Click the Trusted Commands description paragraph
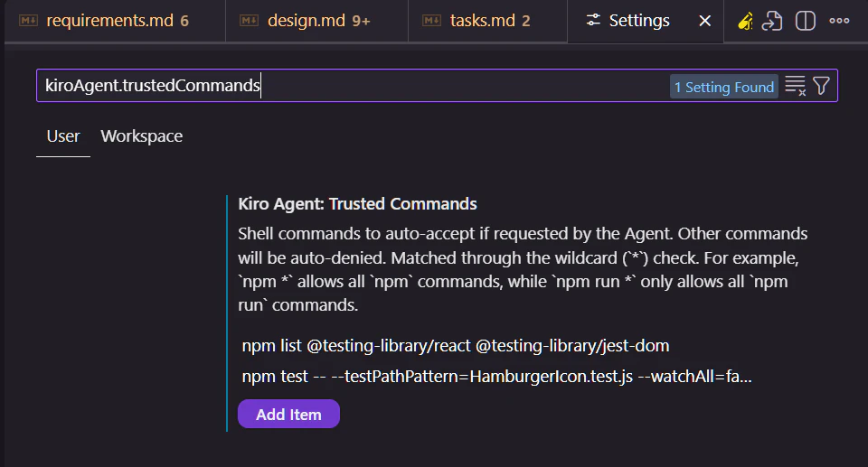 [523, 269]
